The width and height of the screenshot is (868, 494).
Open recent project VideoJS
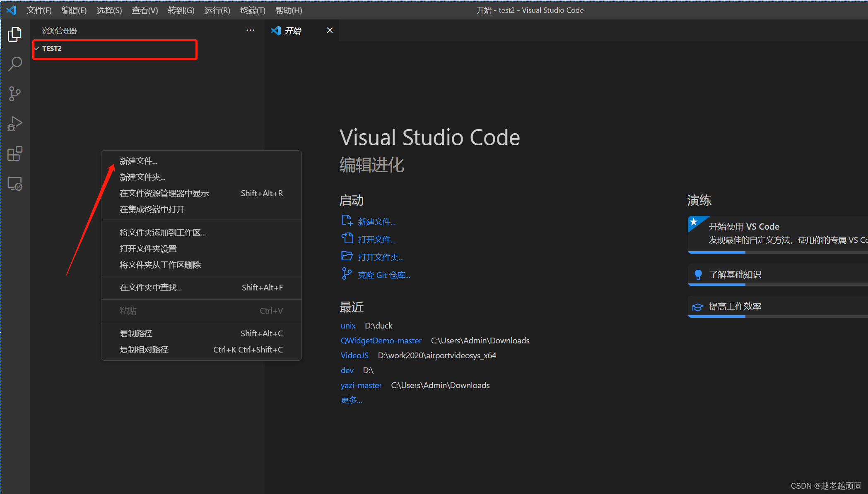click(354, 355)
